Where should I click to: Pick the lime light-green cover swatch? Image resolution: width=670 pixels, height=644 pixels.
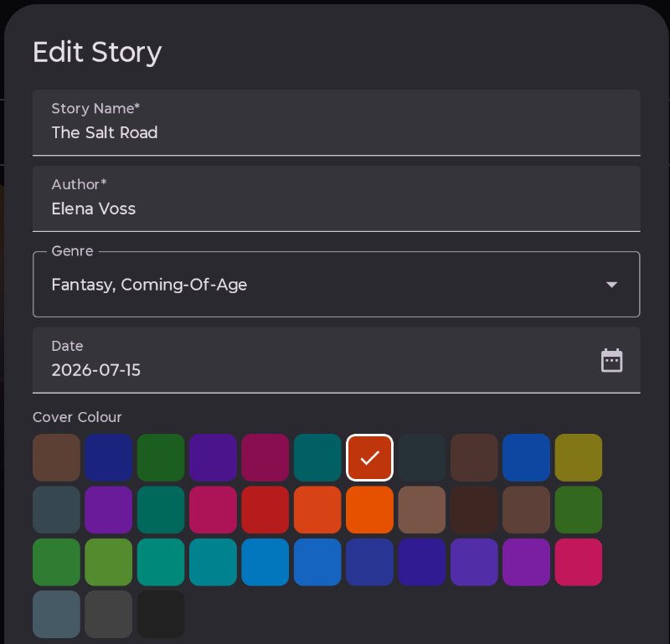coord(109,562)
